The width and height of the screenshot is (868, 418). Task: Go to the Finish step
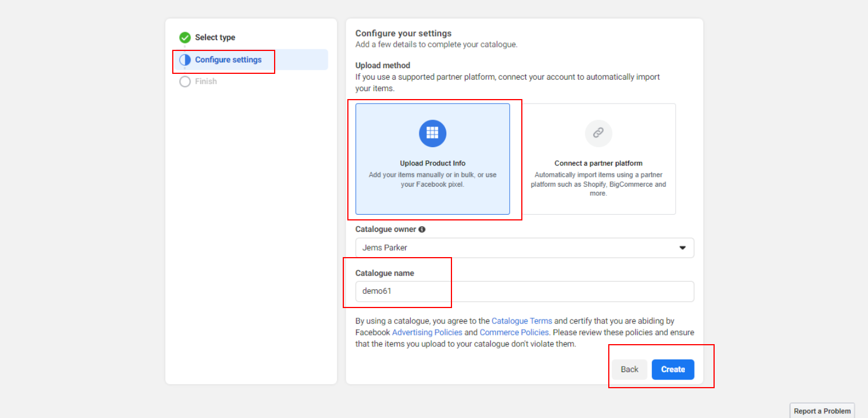coord(205,81)
